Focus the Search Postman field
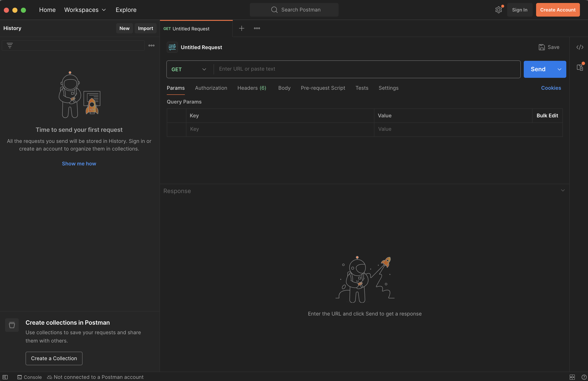Viewport: 588px width, 381px height. point(294,10)
